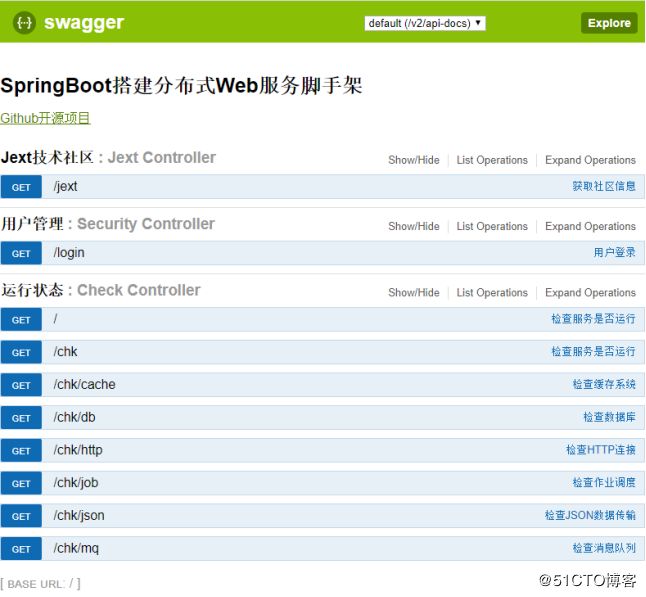This screenshot has width=646, height=597.
Task: Click 检查服务是否运行 on the /chk row
Action: coord(593,351)
